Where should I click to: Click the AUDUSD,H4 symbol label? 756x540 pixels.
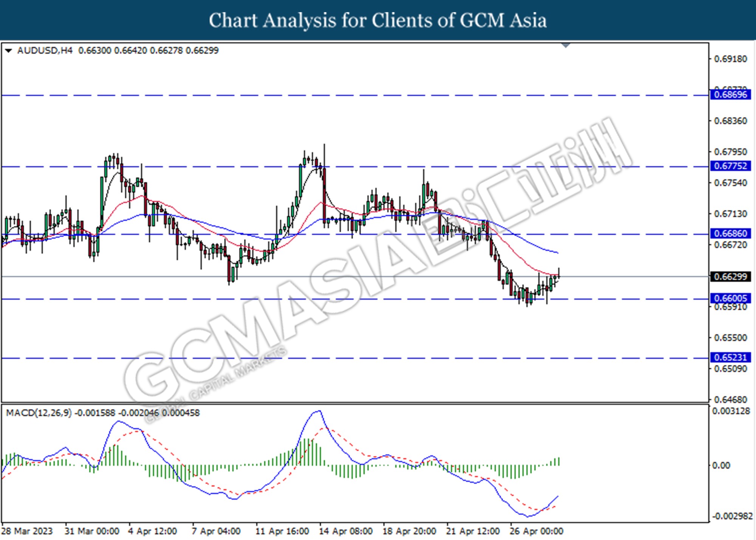tap(45, 50)
